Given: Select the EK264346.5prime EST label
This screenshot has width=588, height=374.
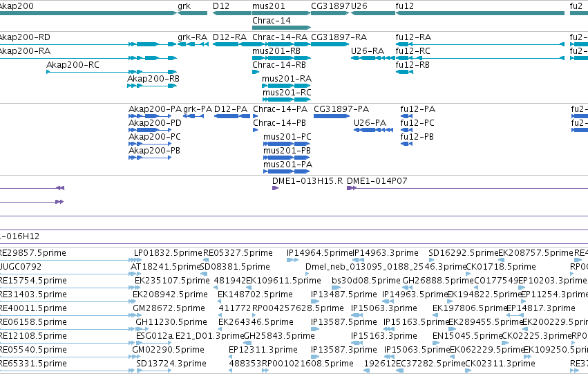Looking at the screenshot, I should [x=256, y=323].
